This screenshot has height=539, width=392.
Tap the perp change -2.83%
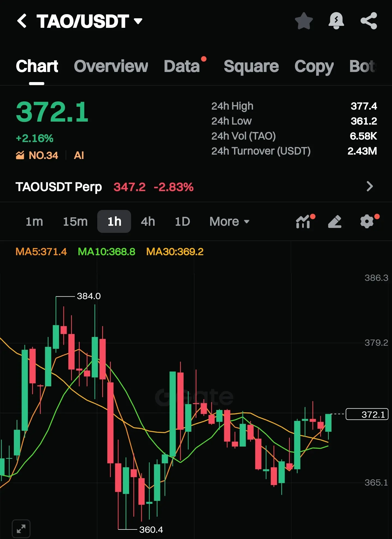(174, 187)
